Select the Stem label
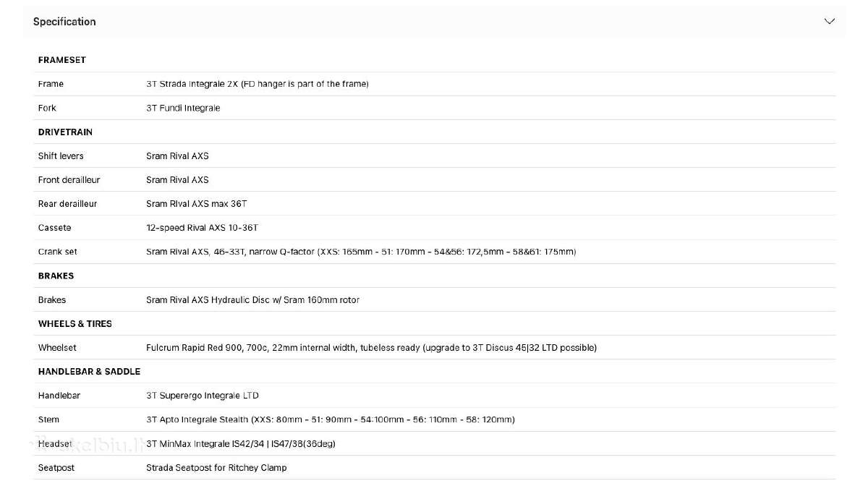The image size is (868, 494). 49,420
